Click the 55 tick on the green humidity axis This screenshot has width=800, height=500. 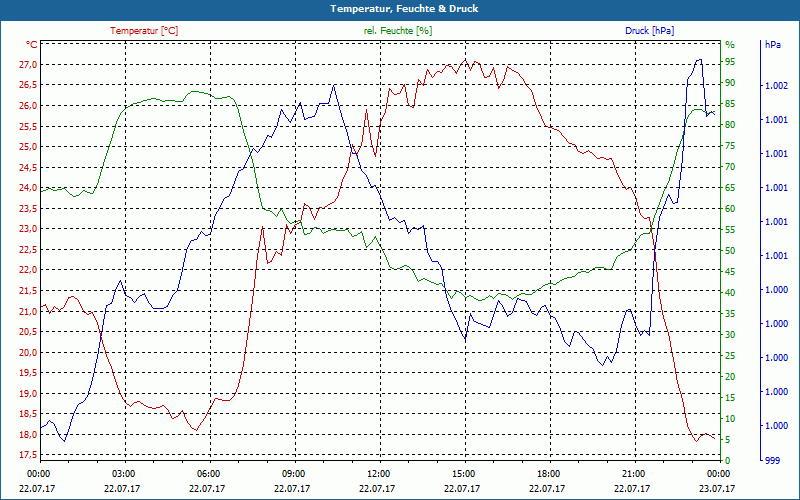730,230
